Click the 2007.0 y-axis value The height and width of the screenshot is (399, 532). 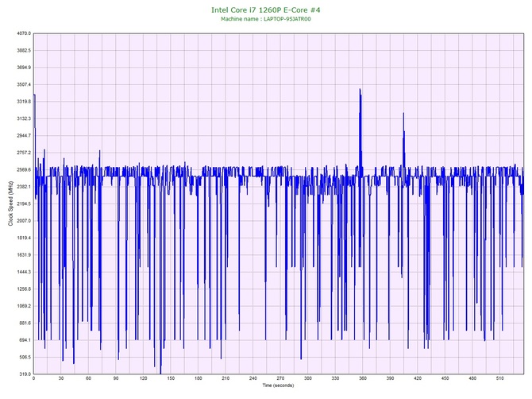24,221
